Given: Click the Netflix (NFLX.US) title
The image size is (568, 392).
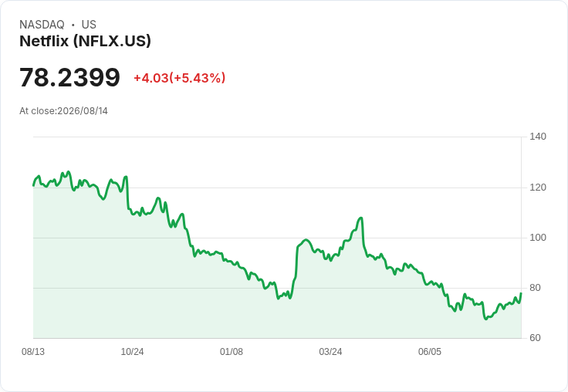Looking at the screenshot, I should click(x=85, y=41).
